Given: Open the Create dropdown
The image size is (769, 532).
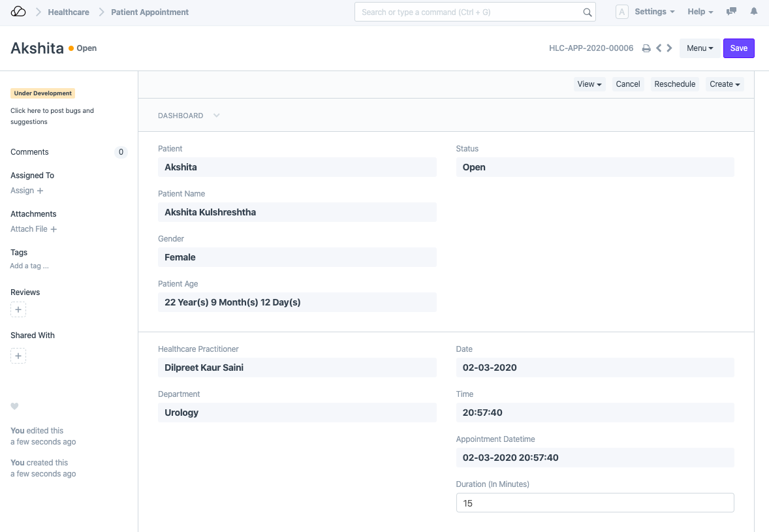Looking at the screenshot, I should (725, 84).
